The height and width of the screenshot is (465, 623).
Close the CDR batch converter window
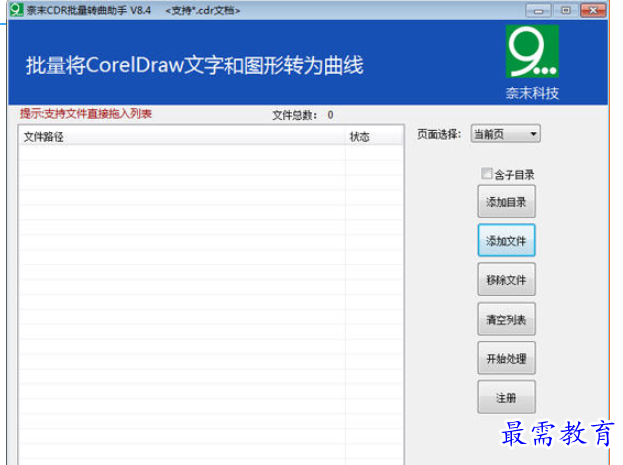(x=593, y=11)
